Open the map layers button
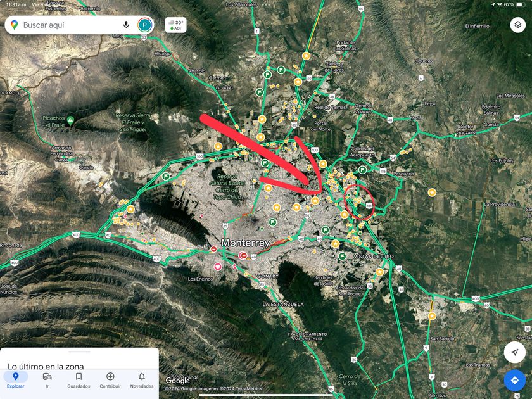532x399 pixels. click(x=518, y=25)
